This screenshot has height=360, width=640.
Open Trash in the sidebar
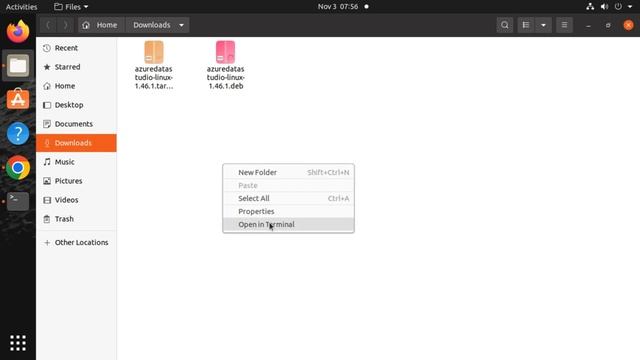pos(76,219)
